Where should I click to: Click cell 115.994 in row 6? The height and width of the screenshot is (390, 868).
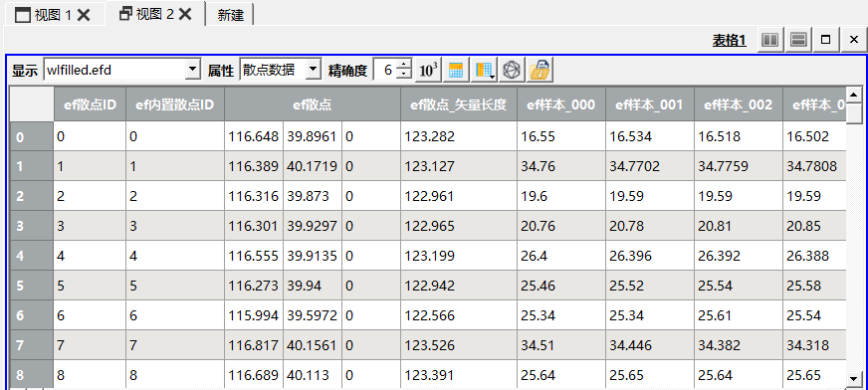(x=254, y=315)
